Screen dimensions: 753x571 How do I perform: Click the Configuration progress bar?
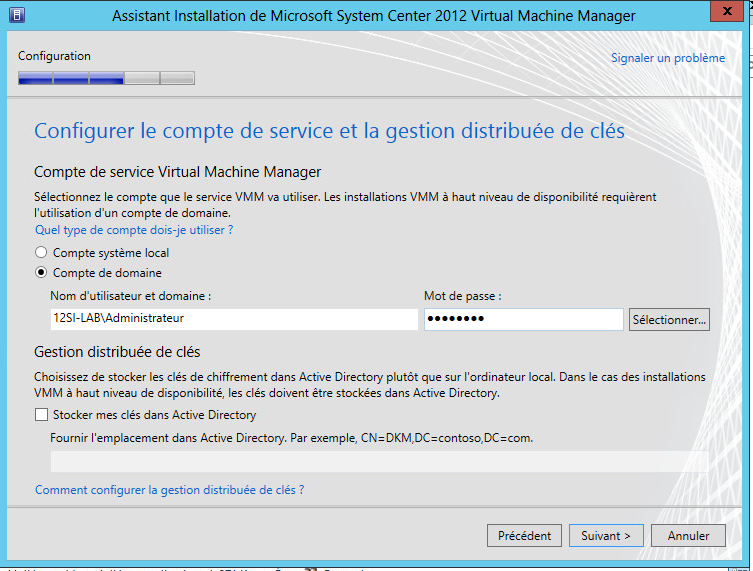(107, 78)
